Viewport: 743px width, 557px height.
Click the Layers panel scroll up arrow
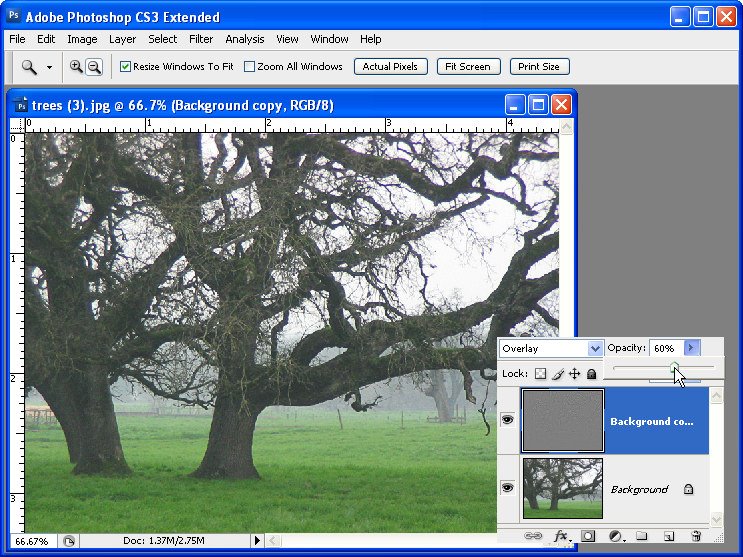[716, 395]
